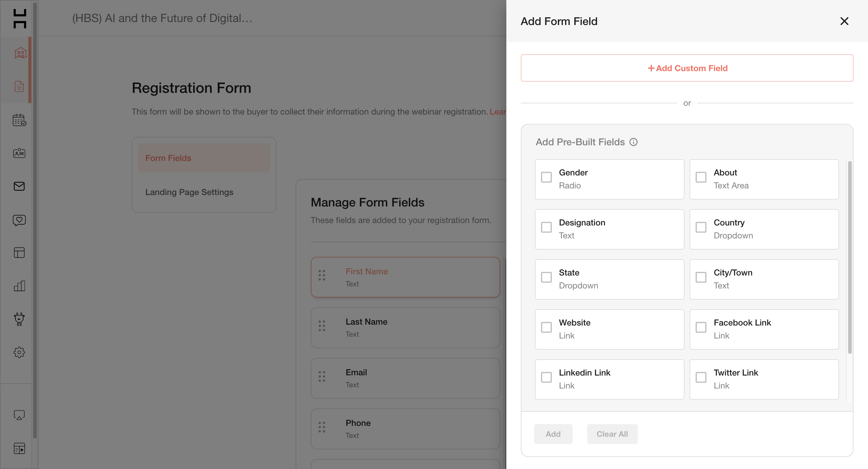Open the bar chart analytics icon in sidebar
This screenshot has height=469, width=868.
(x=19, y=286)
